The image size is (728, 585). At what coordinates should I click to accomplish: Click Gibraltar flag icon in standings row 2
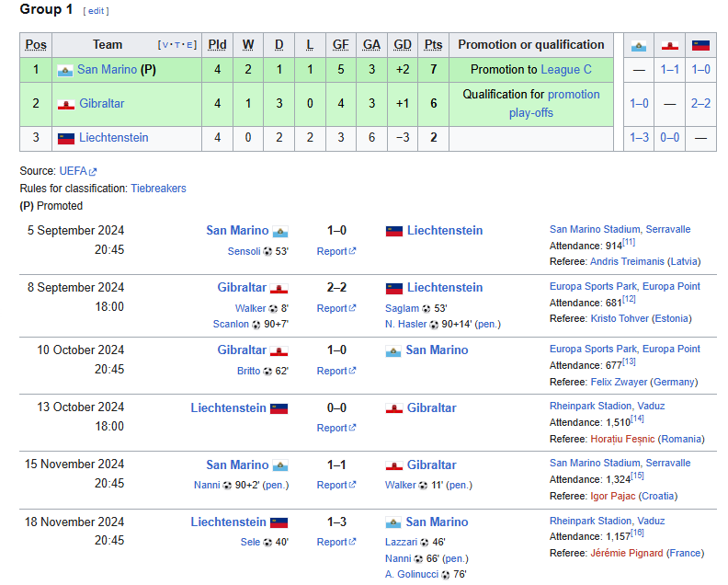[x=65, y=104]
